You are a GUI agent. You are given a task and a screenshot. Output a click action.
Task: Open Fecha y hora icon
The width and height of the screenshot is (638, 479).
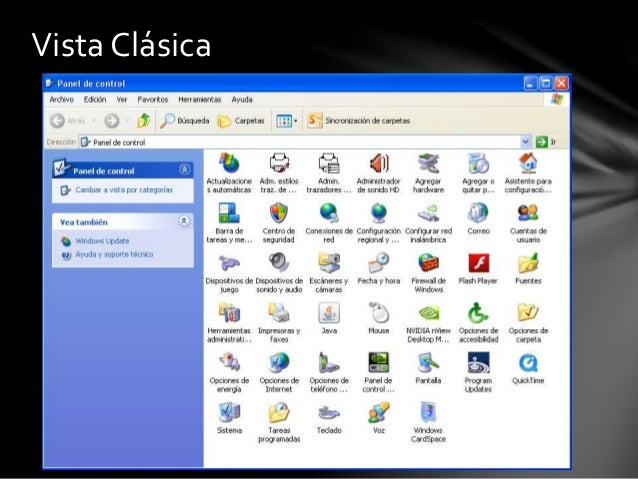pos(378,263)
